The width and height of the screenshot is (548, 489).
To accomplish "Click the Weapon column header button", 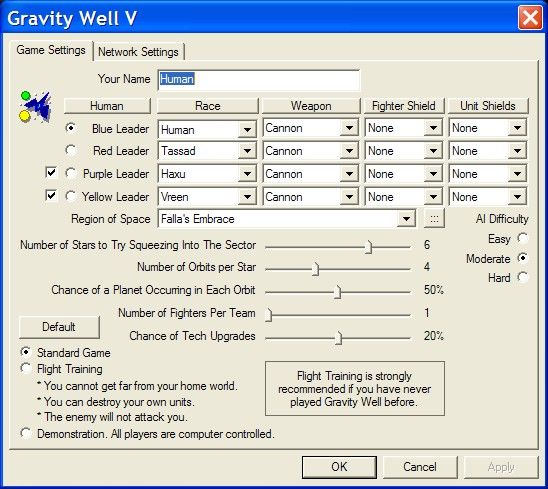I will click(x=311, y=106).
